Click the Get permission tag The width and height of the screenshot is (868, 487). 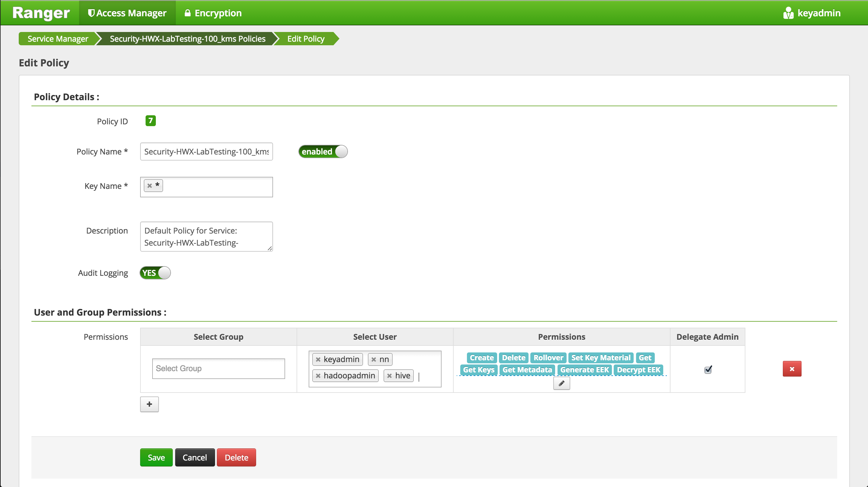(x=645, y=358)
